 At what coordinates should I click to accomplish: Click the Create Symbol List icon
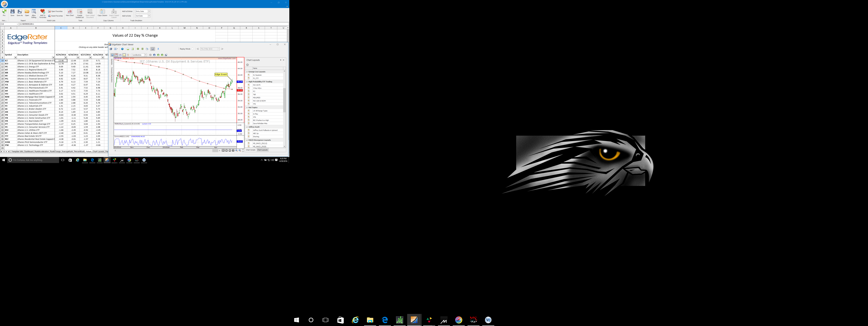(80, 11)
